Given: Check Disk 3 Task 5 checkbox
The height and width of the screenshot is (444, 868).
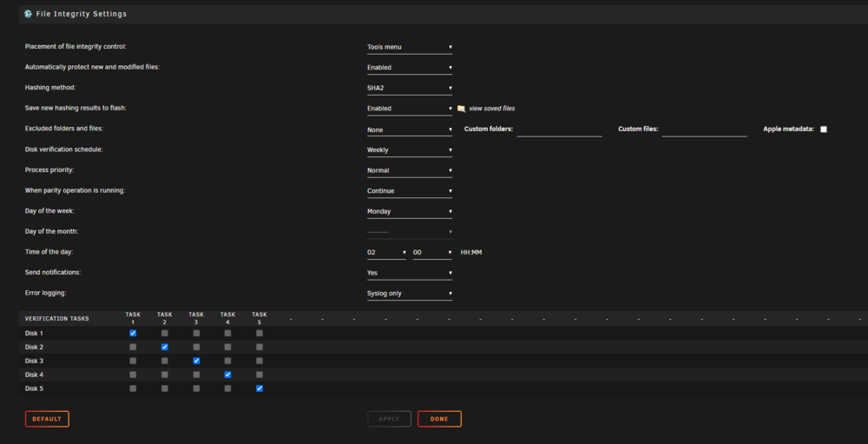Looking at the screenshot, I should coord(260,361).
